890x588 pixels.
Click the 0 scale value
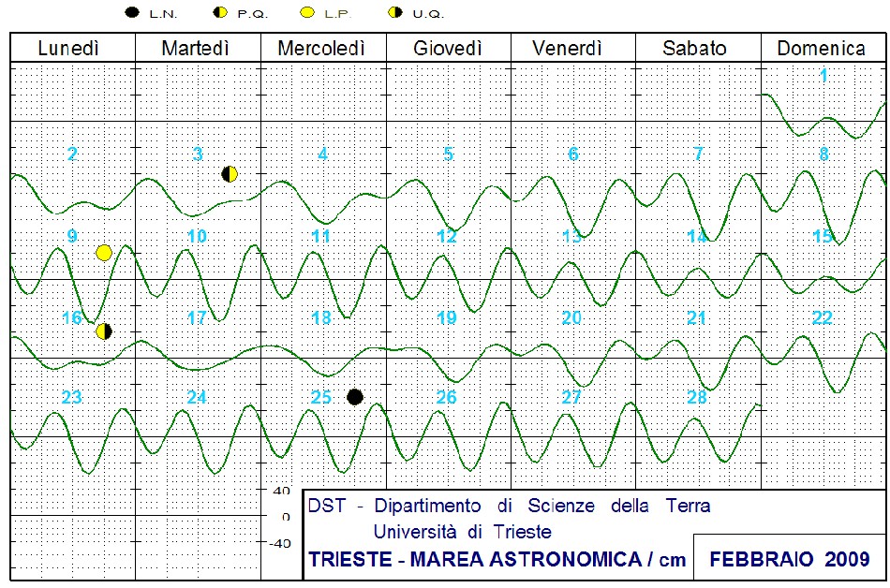point(286,517)
